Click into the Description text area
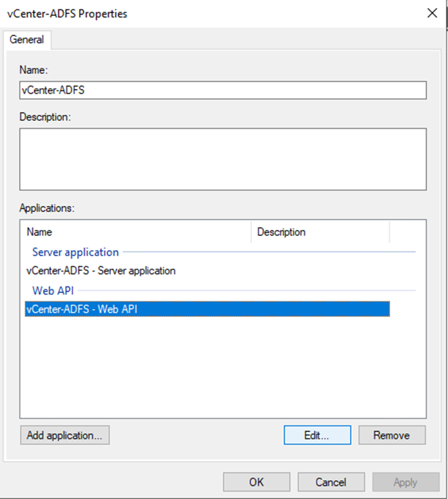Viewport: 448px width, 499px height. [222, 159]
